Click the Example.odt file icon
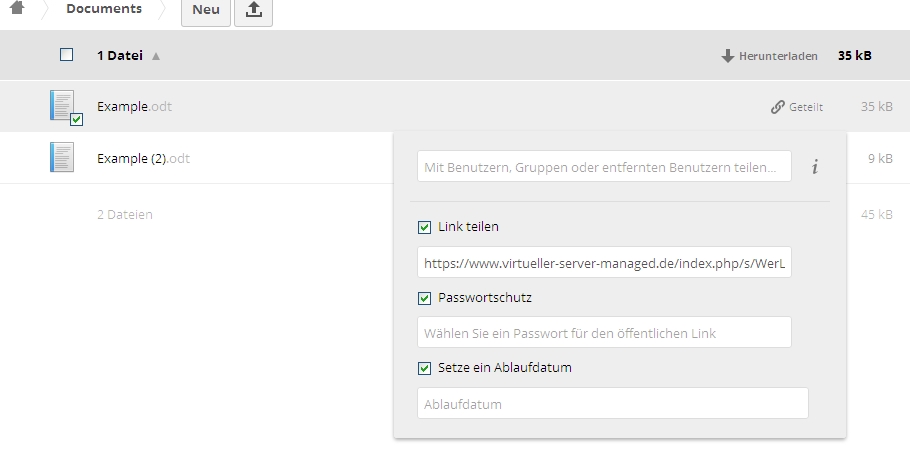Viewport: 910px width, 461px height. [62, 105]
